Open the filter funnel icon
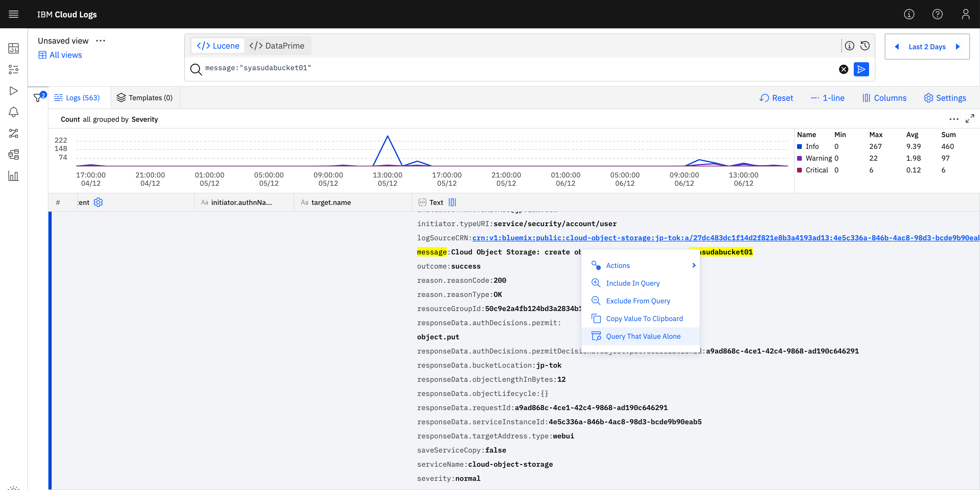The height and width of the screenshot is (490, 980). (x=38, y=98)
